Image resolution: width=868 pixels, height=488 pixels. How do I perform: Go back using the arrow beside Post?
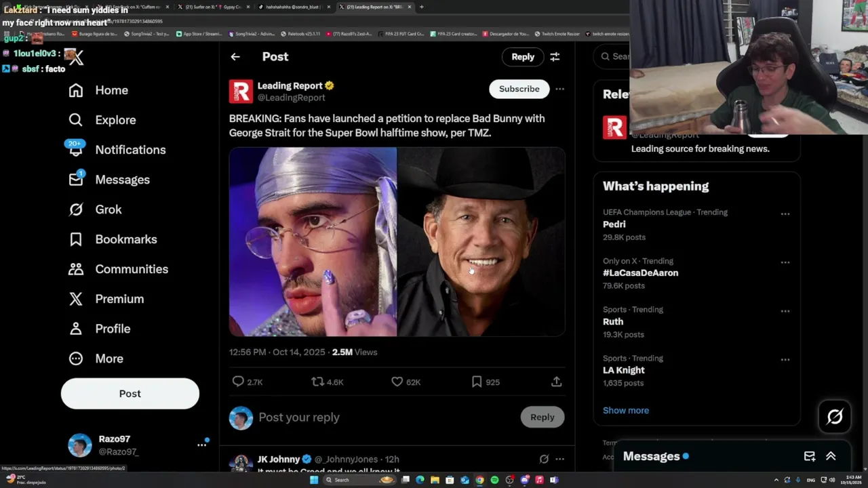[235, 57]
